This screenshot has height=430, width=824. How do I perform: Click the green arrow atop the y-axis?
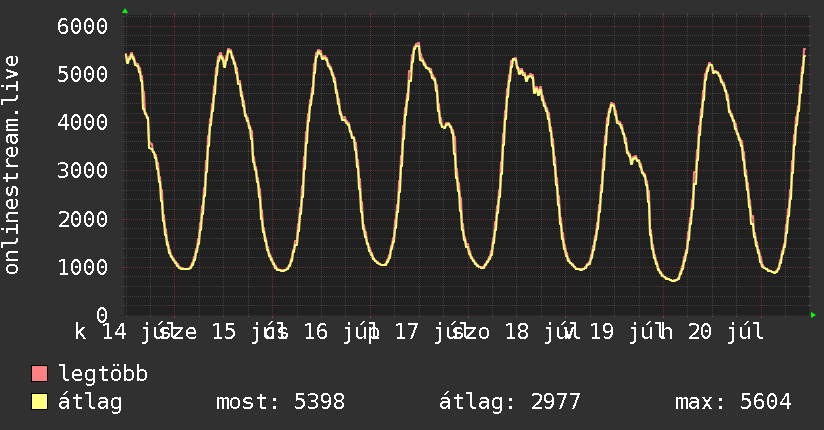click(125, 11)
